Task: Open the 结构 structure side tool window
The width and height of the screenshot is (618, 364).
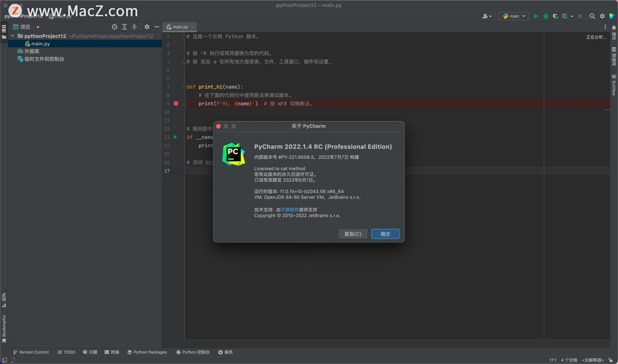Action: 4,300
